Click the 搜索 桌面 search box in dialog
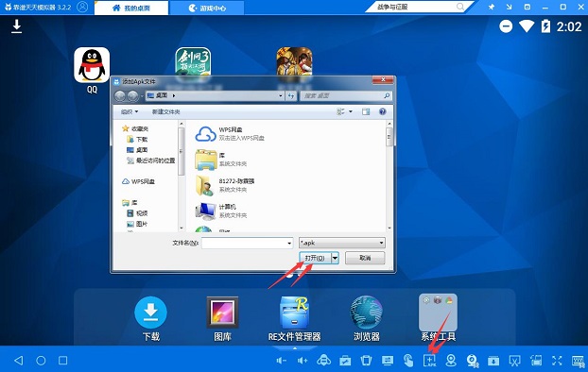Viewport: 588px width, 372px height. point(346,96)
